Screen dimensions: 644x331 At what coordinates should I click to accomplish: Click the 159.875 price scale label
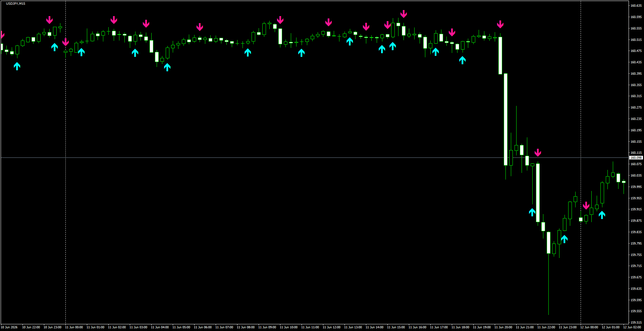point(636,220)
